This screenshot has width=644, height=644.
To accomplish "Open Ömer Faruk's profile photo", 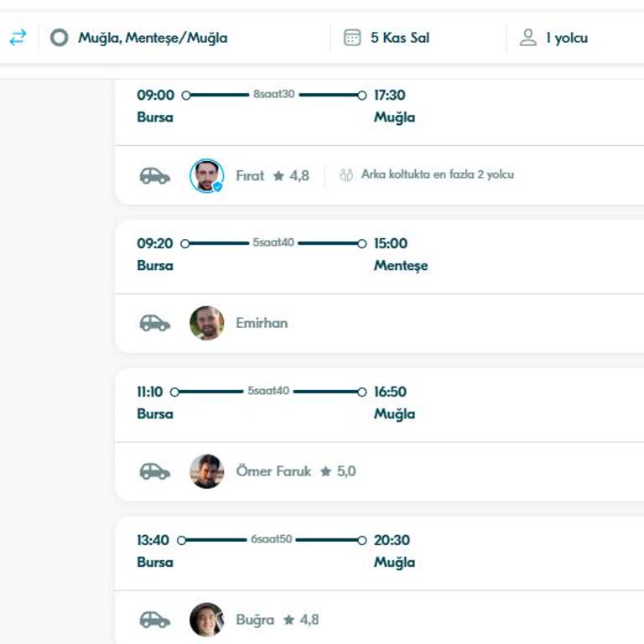I will [206, 471].
